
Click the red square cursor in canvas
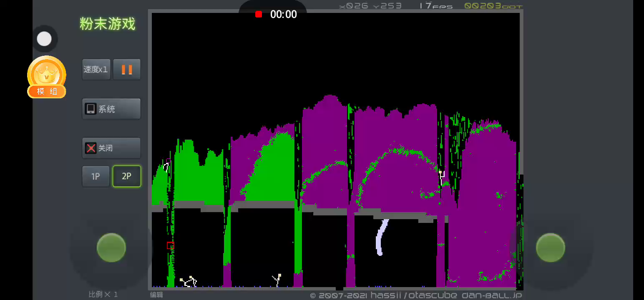[x=170, y=245]
